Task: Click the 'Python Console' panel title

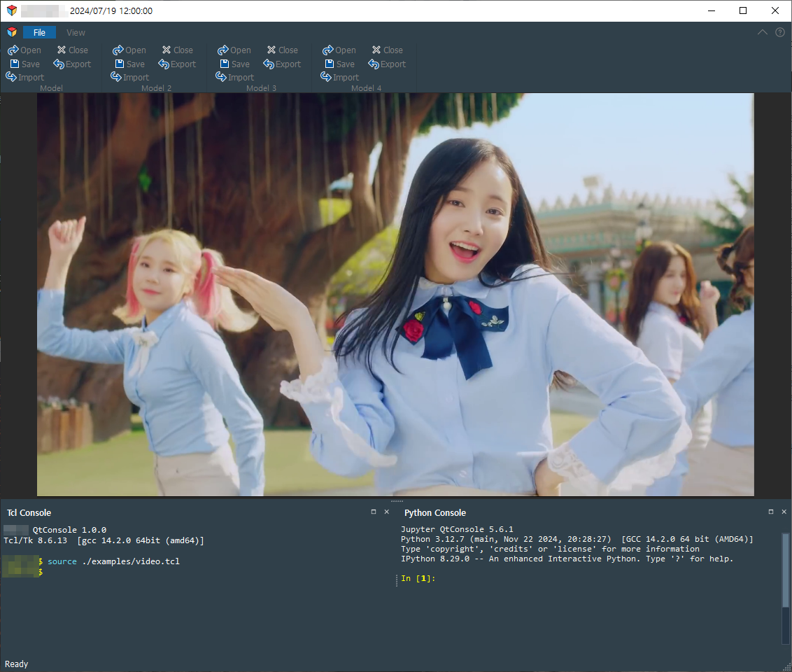Action: (x=435, y=513)
